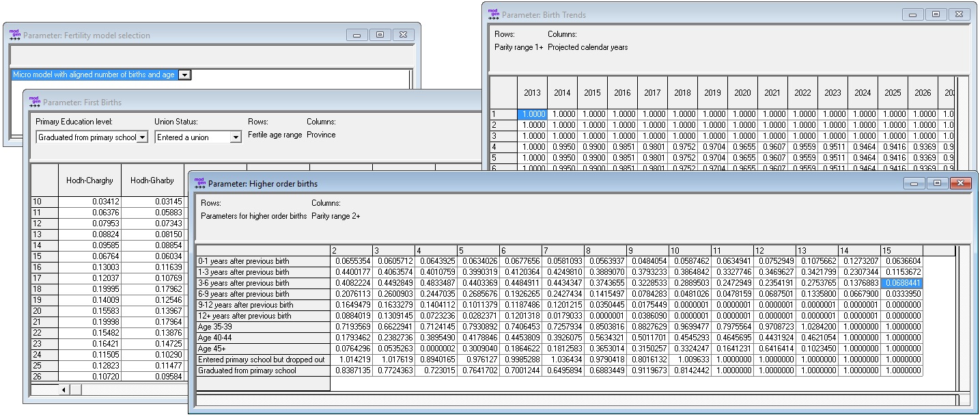Maximize the Fertility model selection window
This screenshot has height=417, width=980.
[380, 35]
